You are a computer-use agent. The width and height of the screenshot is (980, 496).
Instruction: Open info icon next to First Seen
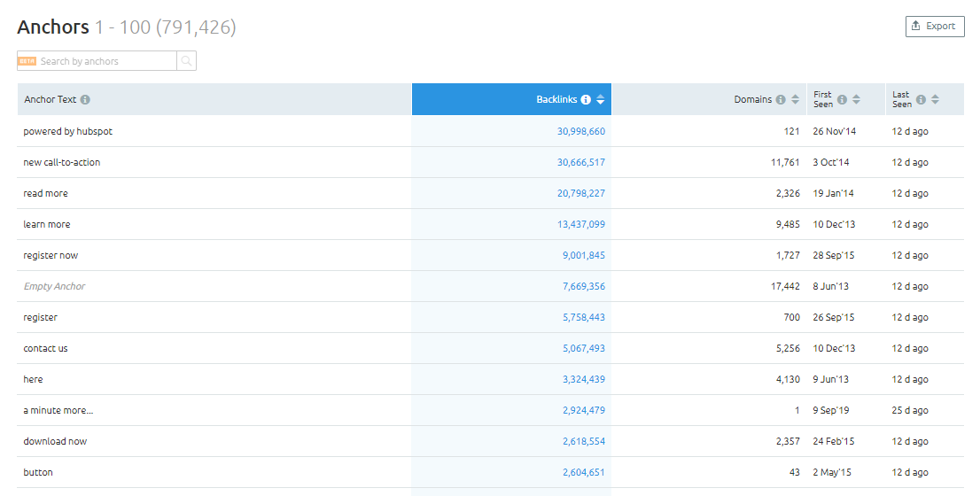click(x=842, y=99)
